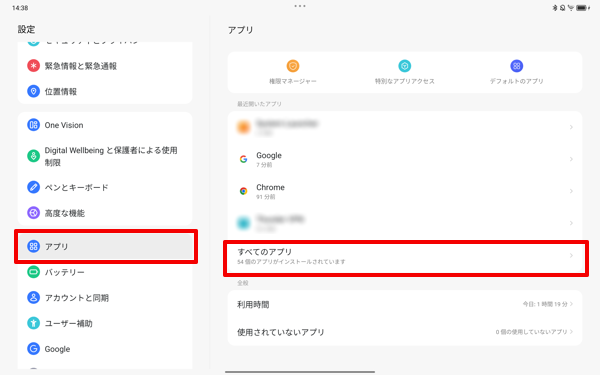Click the Chrome app name in recent list
600x375 pixels.
coord(271,187)
